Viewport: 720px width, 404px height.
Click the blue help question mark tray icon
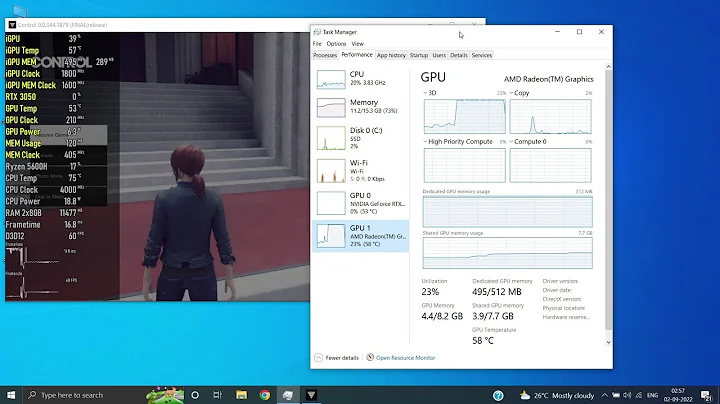(498, 395)
